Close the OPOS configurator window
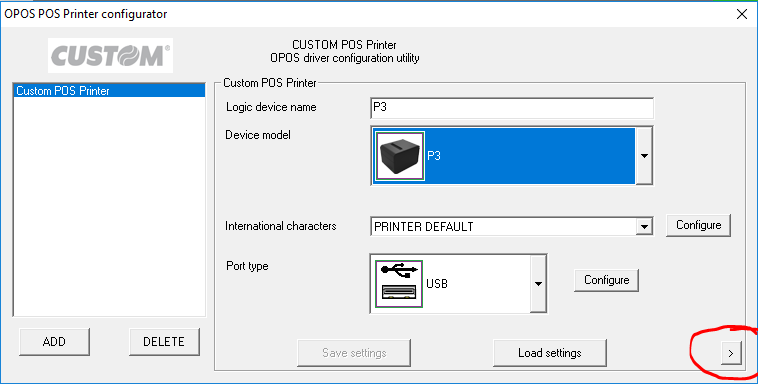This screenshot has height=384, width=758. point(742,14)
